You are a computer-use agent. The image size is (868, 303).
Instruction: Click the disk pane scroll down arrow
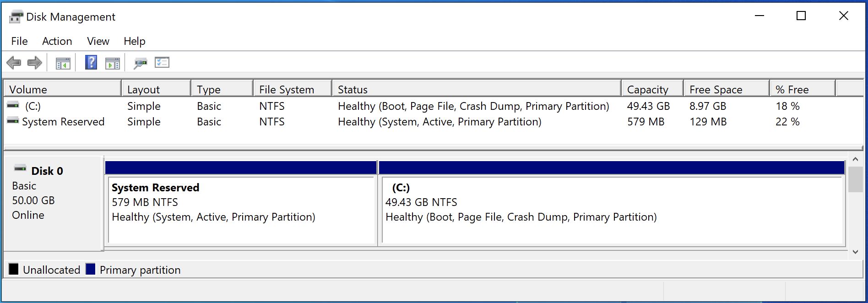[855, 251]
